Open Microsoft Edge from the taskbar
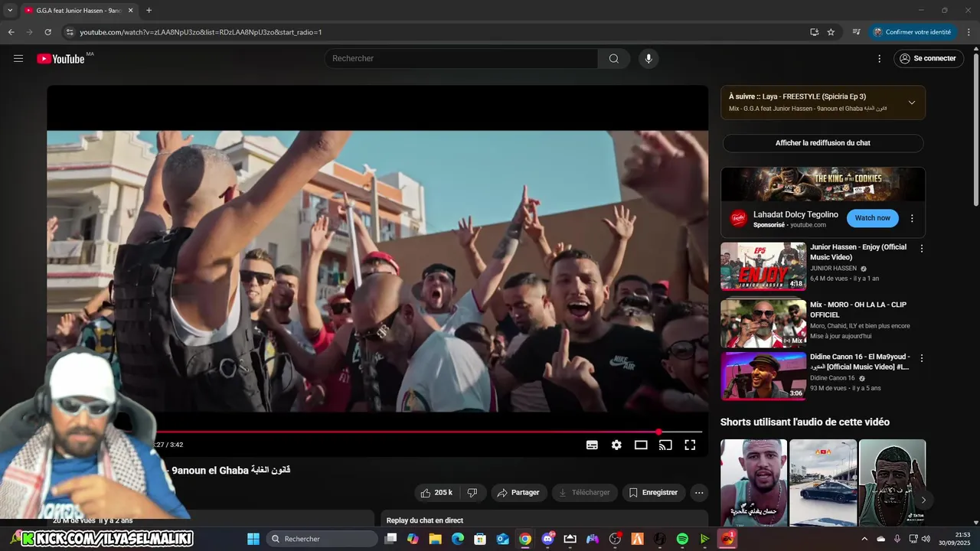The image size is (980, 551). (458, 539)
